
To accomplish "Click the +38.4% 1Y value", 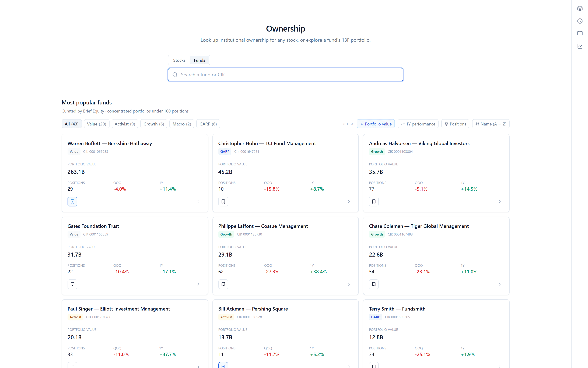I will tap(318, 272).
